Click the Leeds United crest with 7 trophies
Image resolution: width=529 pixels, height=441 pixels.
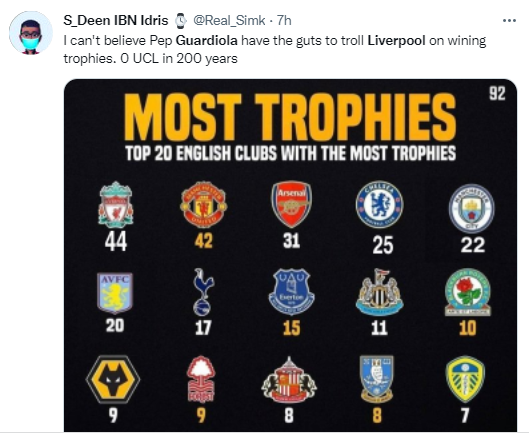point(466,379)
